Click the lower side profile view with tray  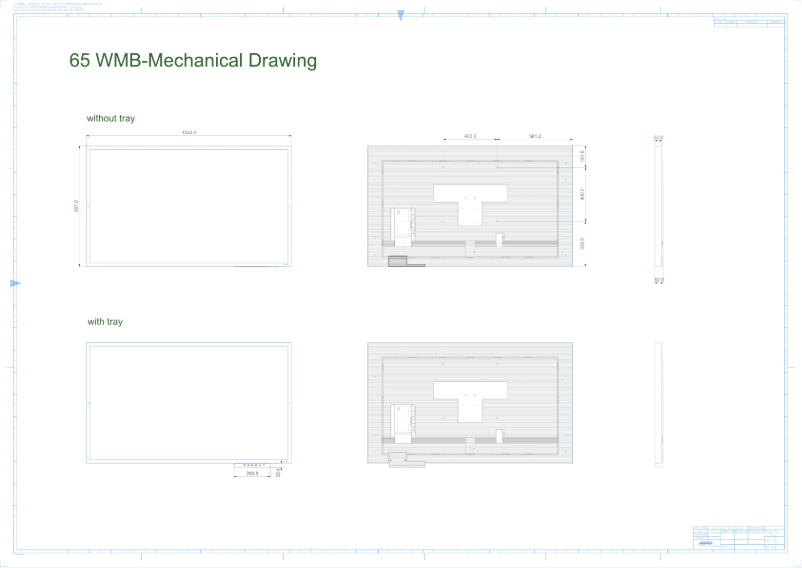click(658, 404)
